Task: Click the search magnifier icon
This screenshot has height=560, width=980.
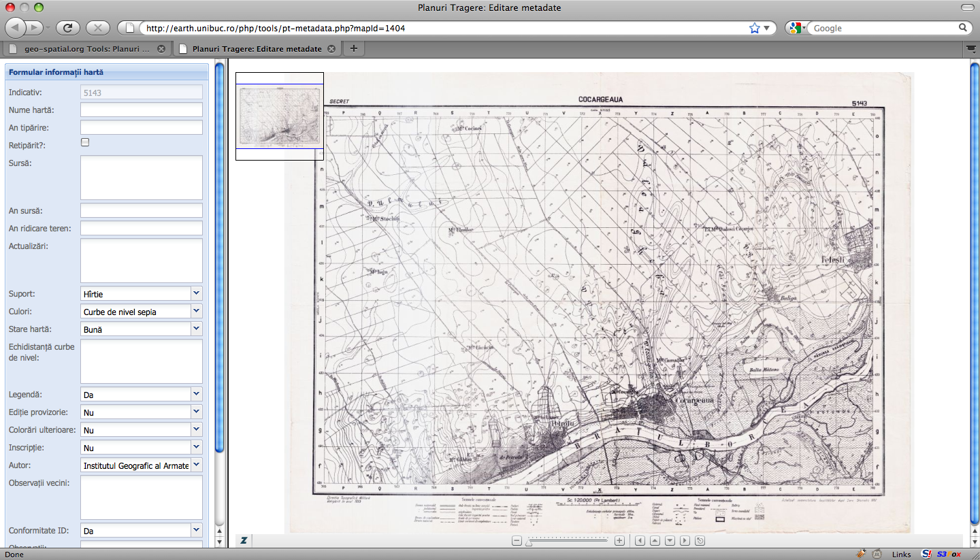Action: coord(963,28)
